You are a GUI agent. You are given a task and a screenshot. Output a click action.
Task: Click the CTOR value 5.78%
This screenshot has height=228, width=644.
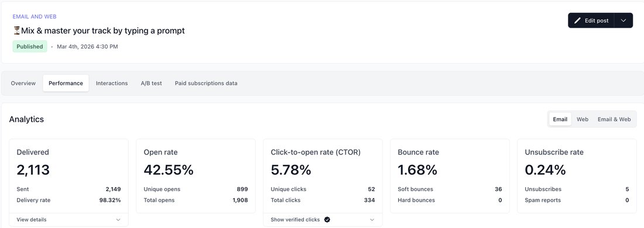pyautogui.click(x=291, y=170)
